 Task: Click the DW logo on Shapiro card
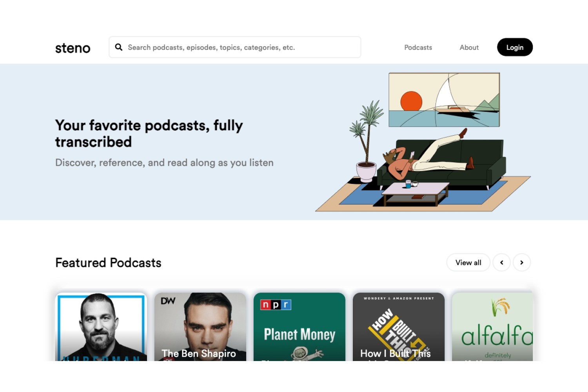168,301
